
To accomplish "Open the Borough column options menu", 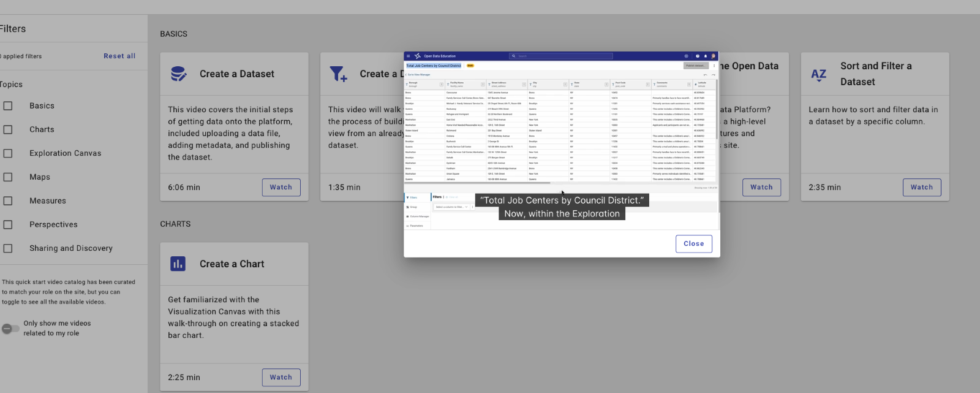I will click(441, 85).
